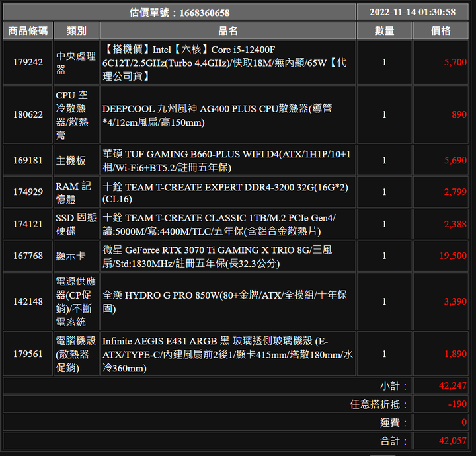Select product code 174121
The height and width of the screenshot is (456, 476).
(x=28, y=224)
